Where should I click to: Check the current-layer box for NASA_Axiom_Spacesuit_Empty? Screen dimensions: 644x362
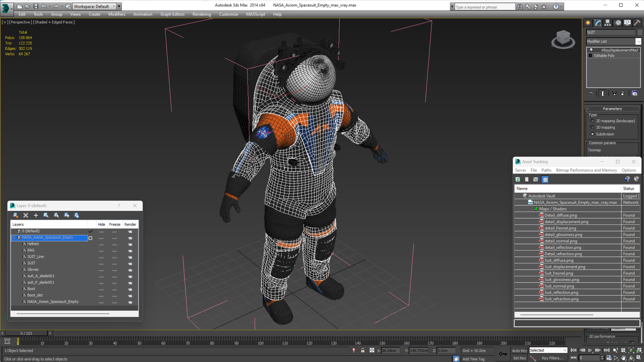[91, 238]
